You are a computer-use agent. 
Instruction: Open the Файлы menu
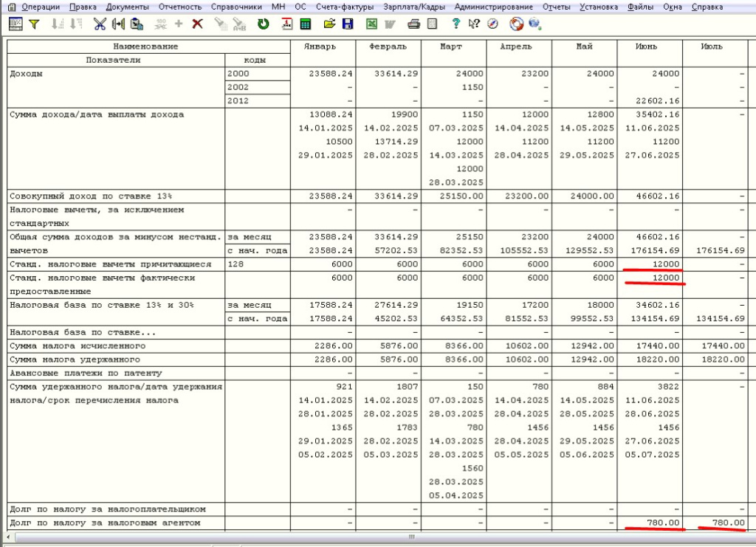pyautogui.click(x=641, y=7)
